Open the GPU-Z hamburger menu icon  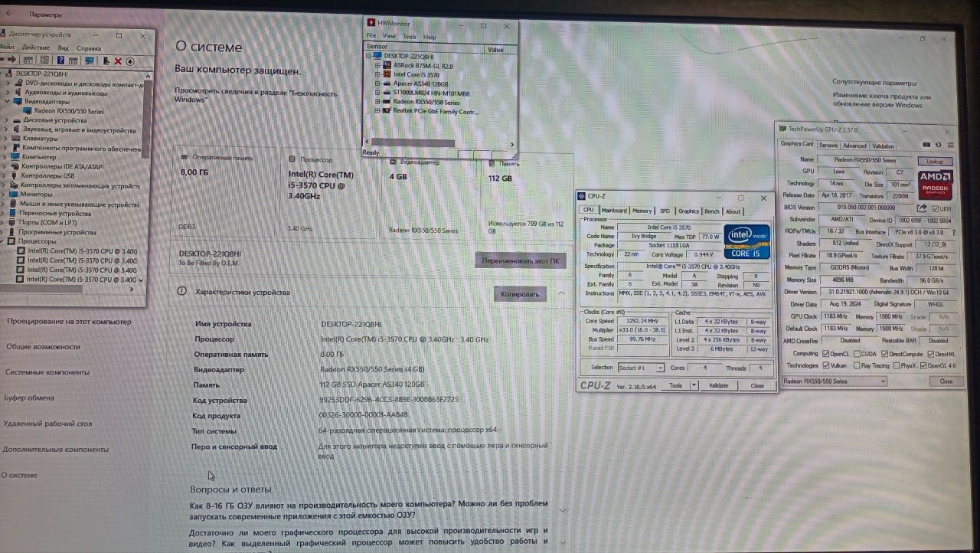pyautogui.click(x=949, y=145)
